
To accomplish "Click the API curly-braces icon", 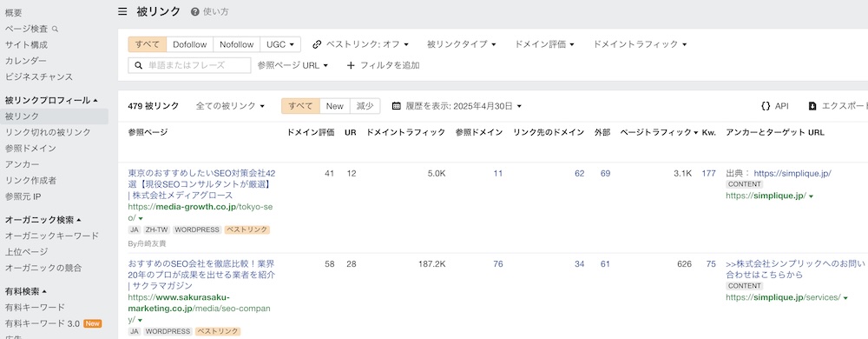I will point(766,106).
